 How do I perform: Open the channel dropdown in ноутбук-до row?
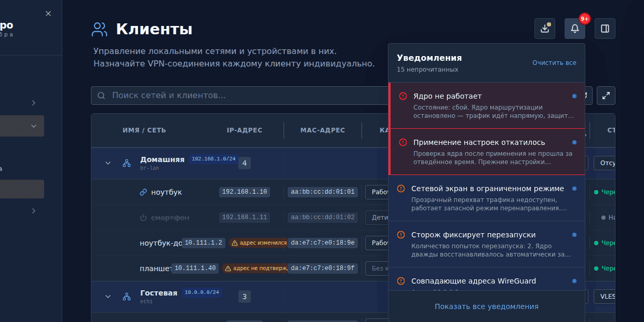(x=377, y=243)
